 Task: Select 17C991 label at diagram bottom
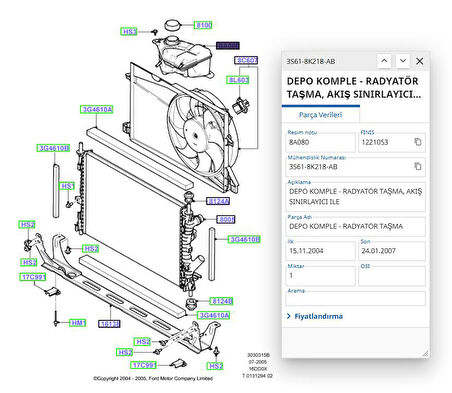(143, 365)
